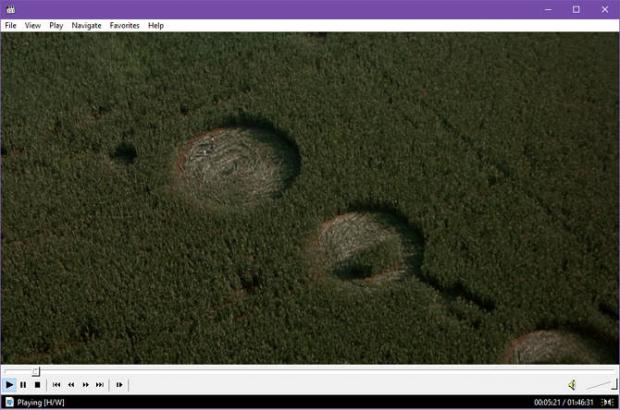Click the frame step button
Image resolution: width=620 pixels, height=410 pixels.
point(119,384)
